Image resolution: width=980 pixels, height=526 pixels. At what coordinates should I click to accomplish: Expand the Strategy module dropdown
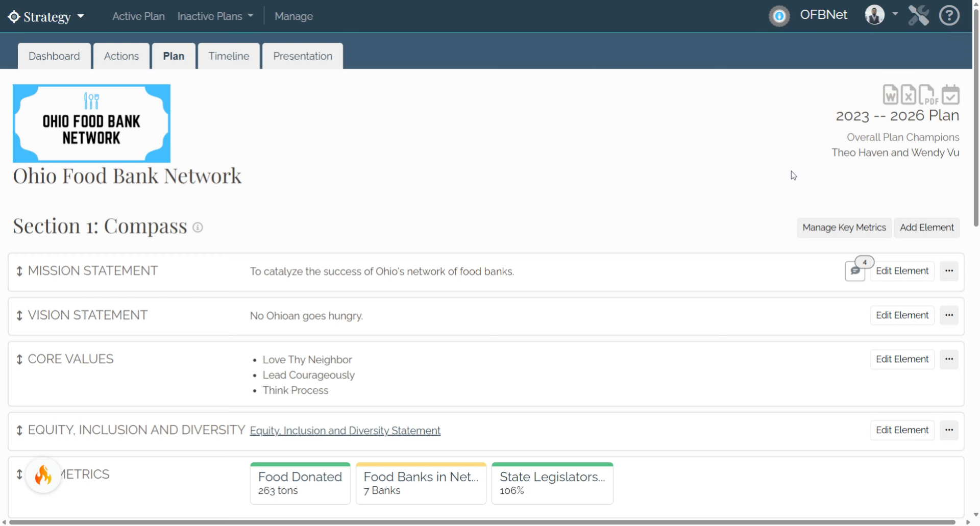point(46,16)
